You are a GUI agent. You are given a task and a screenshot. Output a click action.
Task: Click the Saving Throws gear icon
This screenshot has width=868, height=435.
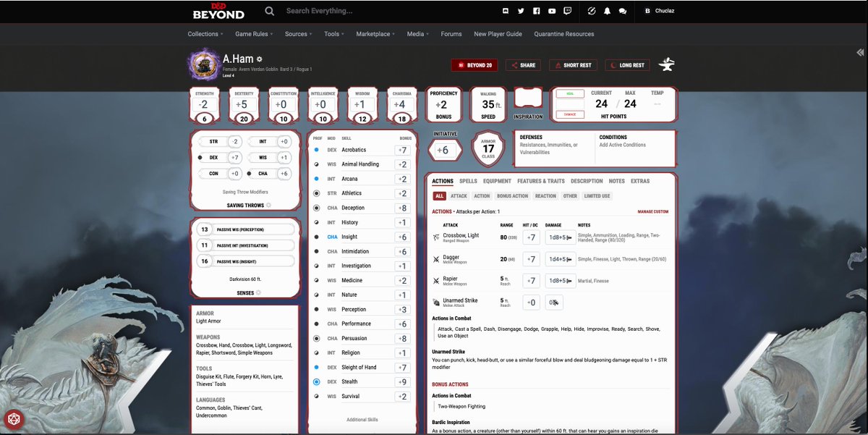(x=268, y=206)
